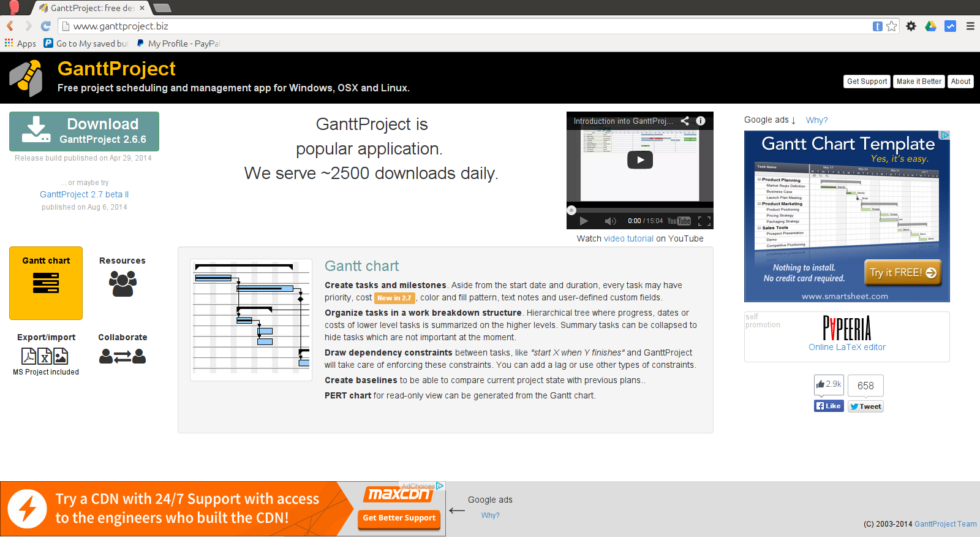Download GanttProject 2.6.6
The height and width of the screenshot is (537, 980).
click(84, 131)
